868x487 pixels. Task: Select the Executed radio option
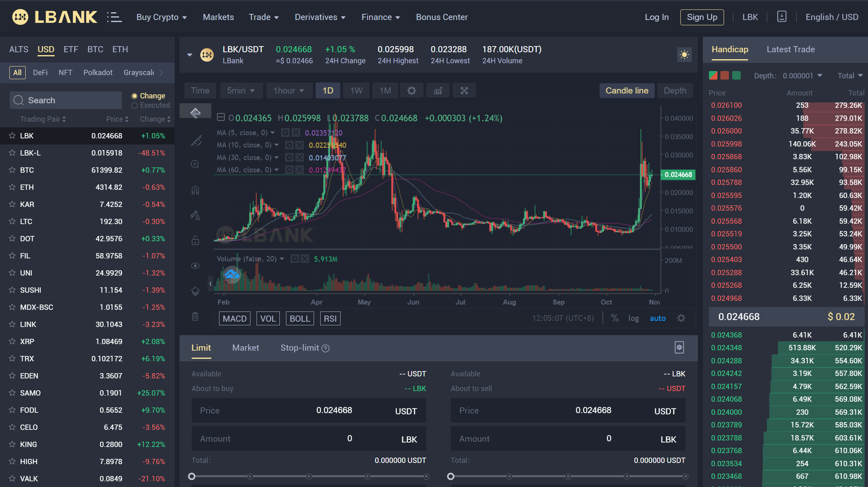click(x=134, y=105)
